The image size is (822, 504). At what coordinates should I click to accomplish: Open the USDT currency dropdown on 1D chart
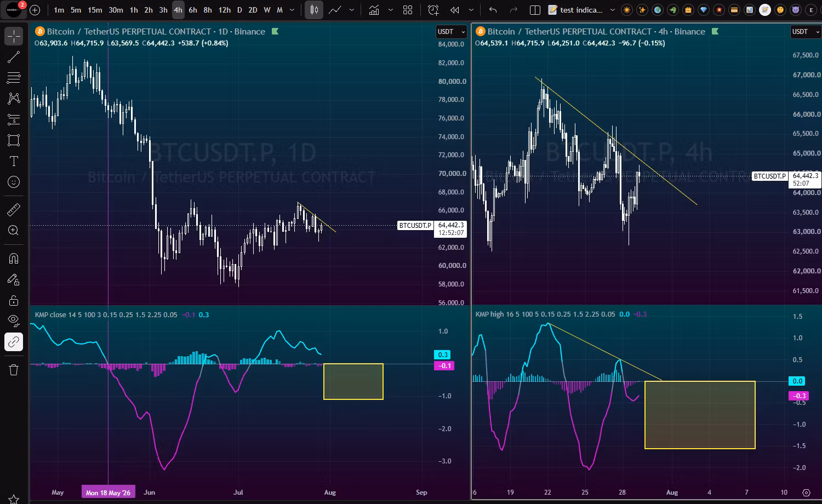point(451,32)
